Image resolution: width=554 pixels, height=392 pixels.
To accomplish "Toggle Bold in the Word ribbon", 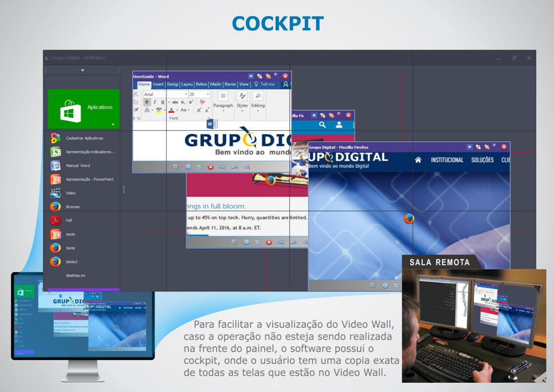I will click(147, 102).
